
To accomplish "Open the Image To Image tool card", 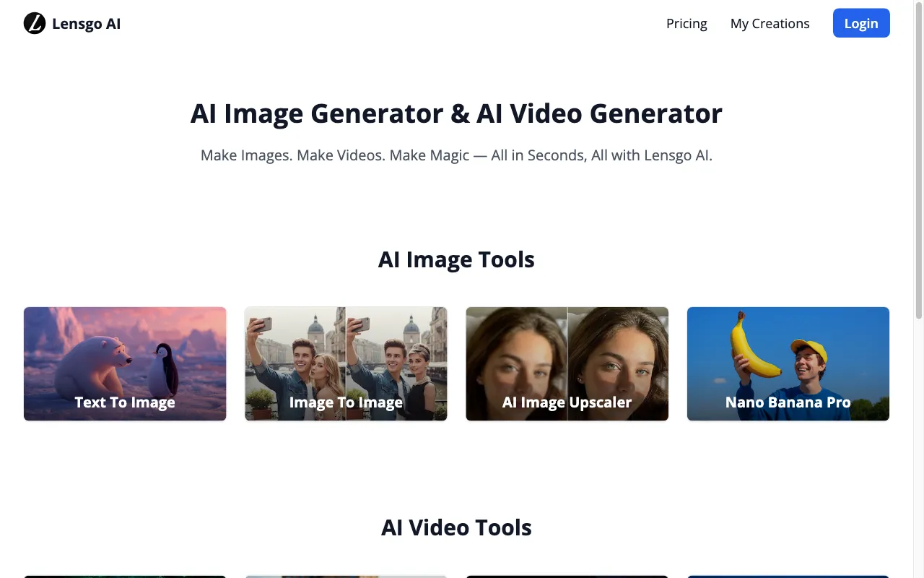I will 346,363.
